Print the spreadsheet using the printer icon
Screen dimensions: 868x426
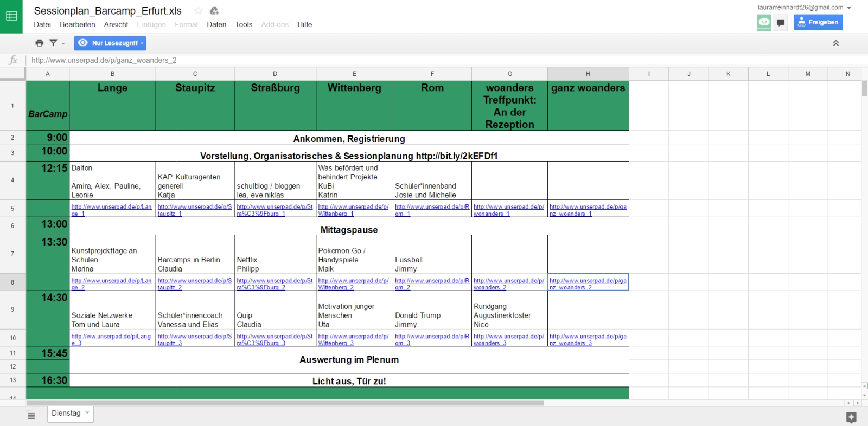pos(39,43)
